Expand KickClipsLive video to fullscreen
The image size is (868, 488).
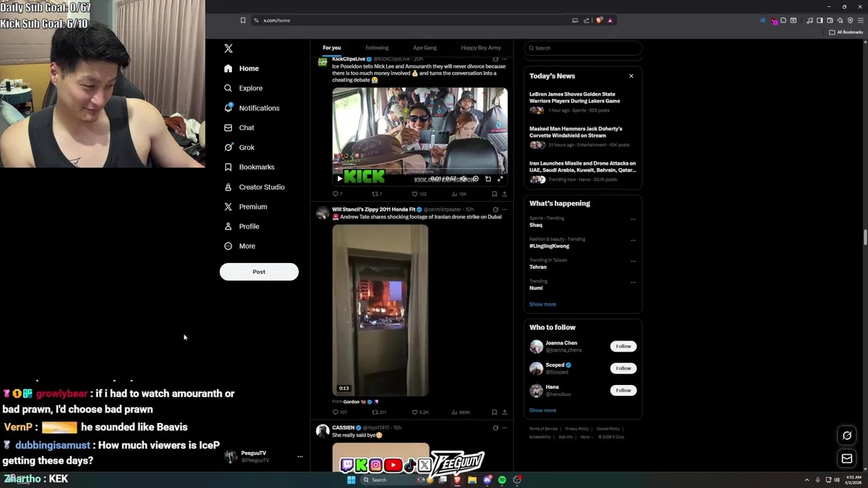point(500,179)
